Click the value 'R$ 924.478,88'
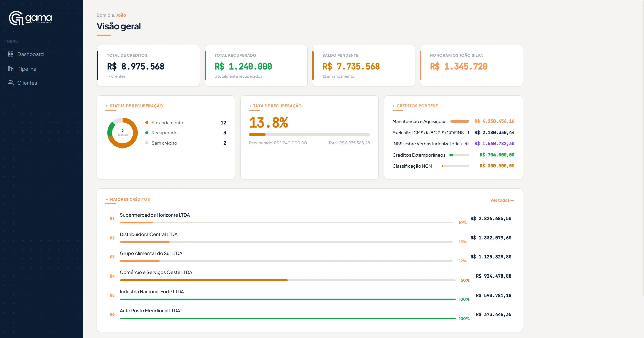 pyautogui.click(x=493, y=276)
